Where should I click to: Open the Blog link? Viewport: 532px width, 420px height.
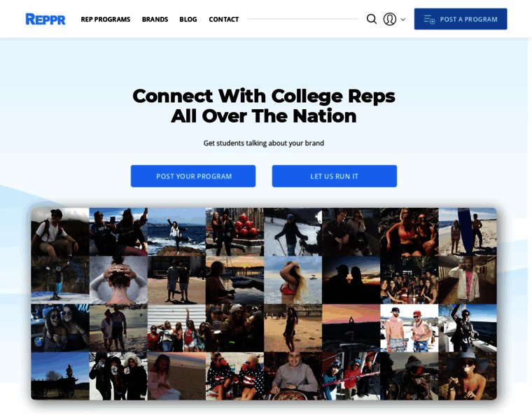[188, 20]
